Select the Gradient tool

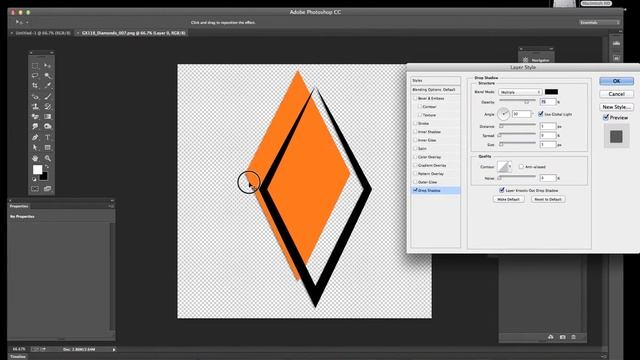[x=48, y=117]
